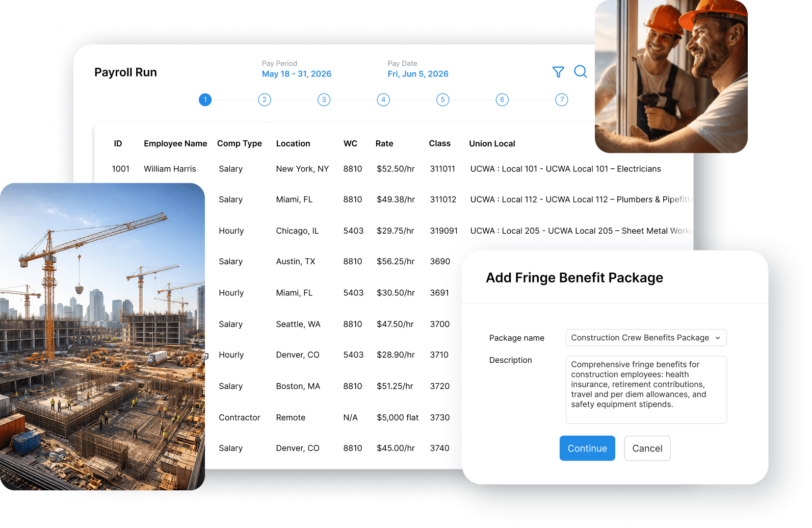812x528 pixels.
Task: Click the $49.38/hr rate cell
Action: (x=396, y=199)
